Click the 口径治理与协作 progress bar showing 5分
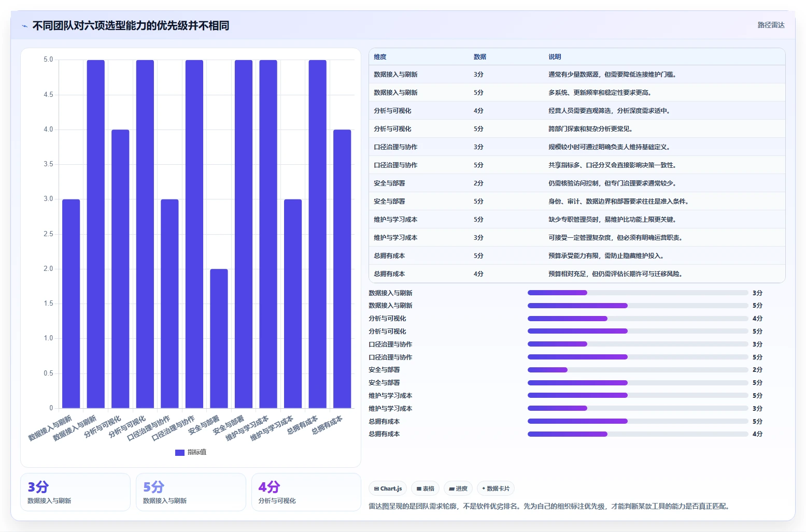 [638, 357]
